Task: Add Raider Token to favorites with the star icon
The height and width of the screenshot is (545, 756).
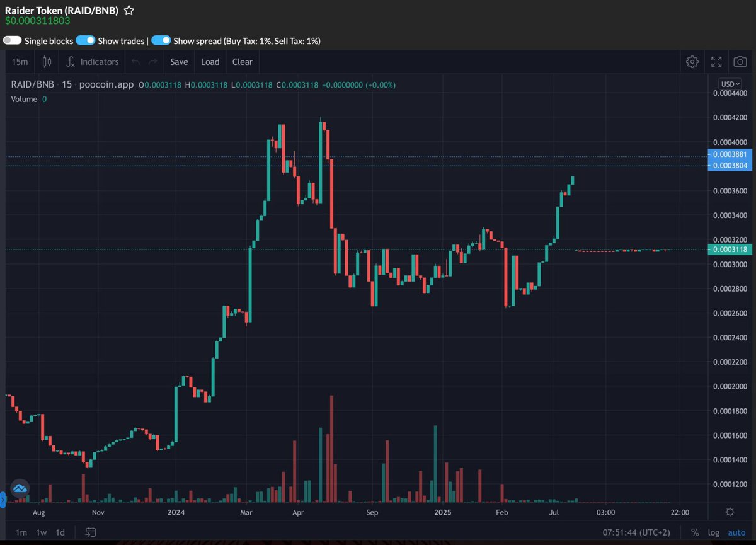Action: point(129,10)
